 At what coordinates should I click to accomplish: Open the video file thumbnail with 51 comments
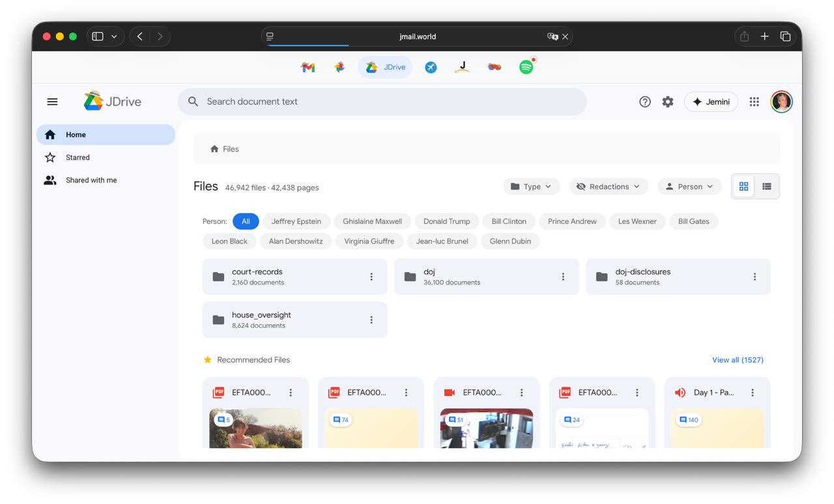[487, 428]
